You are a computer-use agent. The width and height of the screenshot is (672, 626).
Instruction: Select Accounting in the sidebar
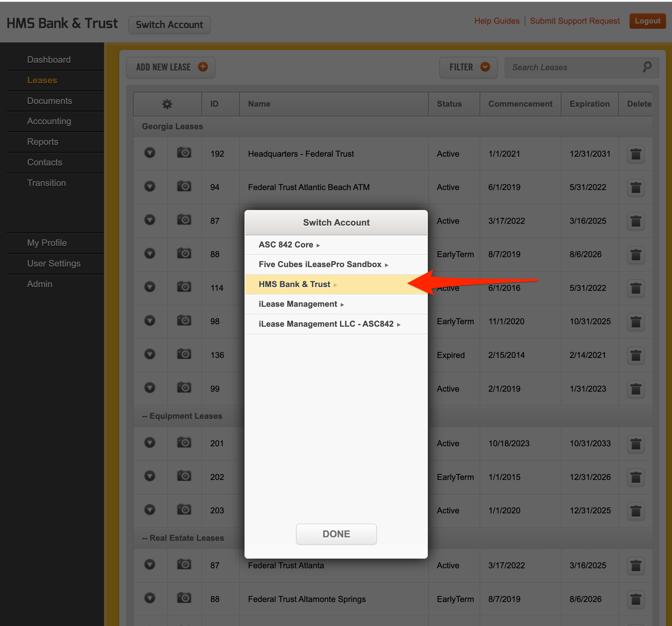[x=49, y=121]
